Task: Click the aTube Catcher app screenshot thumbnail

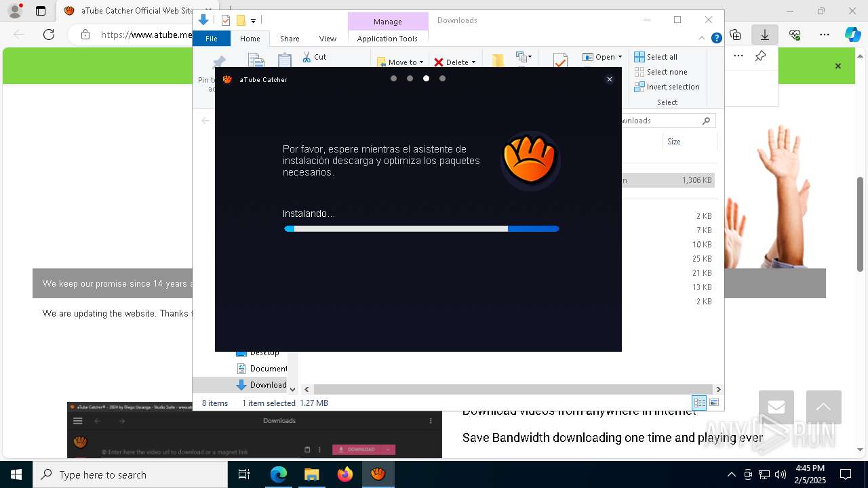Action: (x=254, y=430)
